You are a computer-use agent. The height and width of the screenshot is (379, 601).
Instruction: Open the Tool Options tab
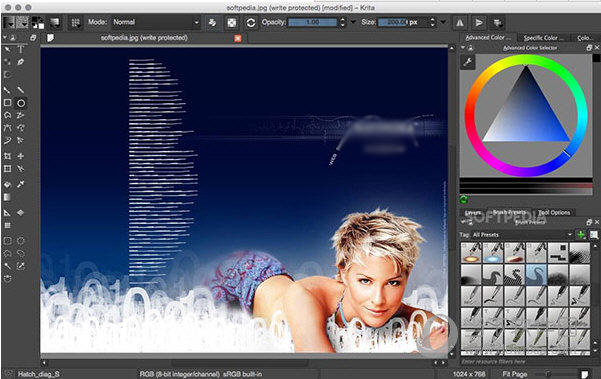[x=554, y=212]
